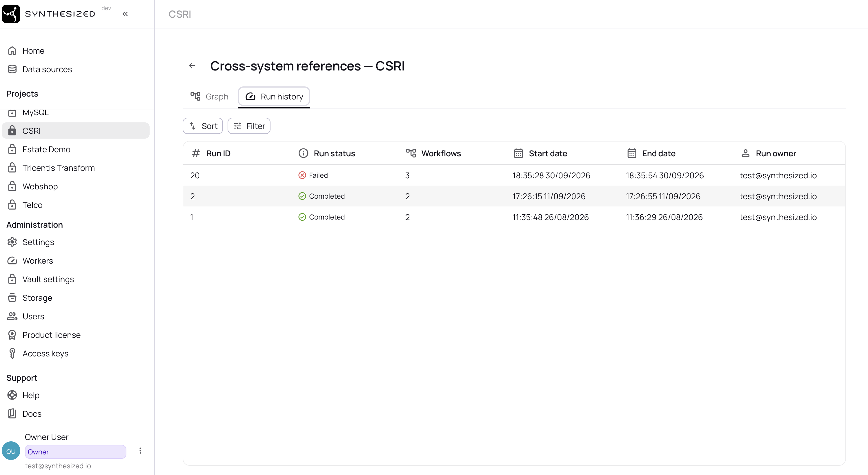Screen dimensions: 868x475
Task: Click the Start date column header
Action: click(540, 153)
